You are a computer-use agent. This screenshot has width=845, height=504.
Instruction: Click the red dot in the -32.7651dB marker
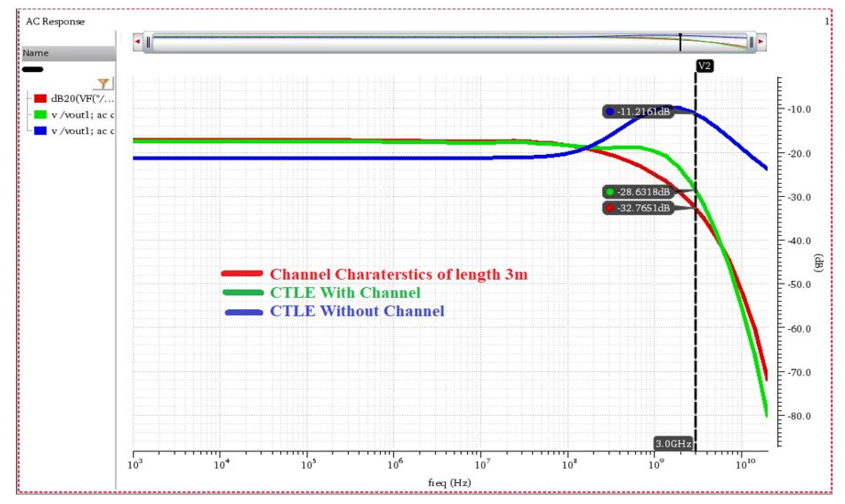tap(610, 208)
